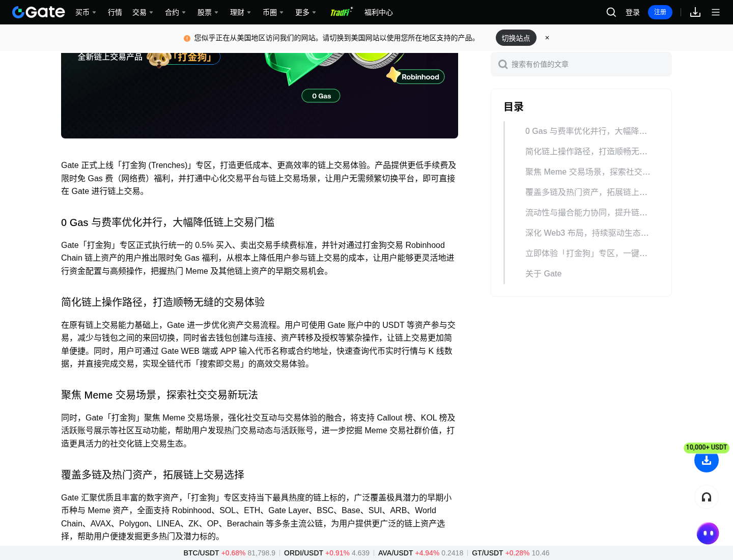Open customer support headset icon
Screen dimensions: 733x560
pos(707,497)
